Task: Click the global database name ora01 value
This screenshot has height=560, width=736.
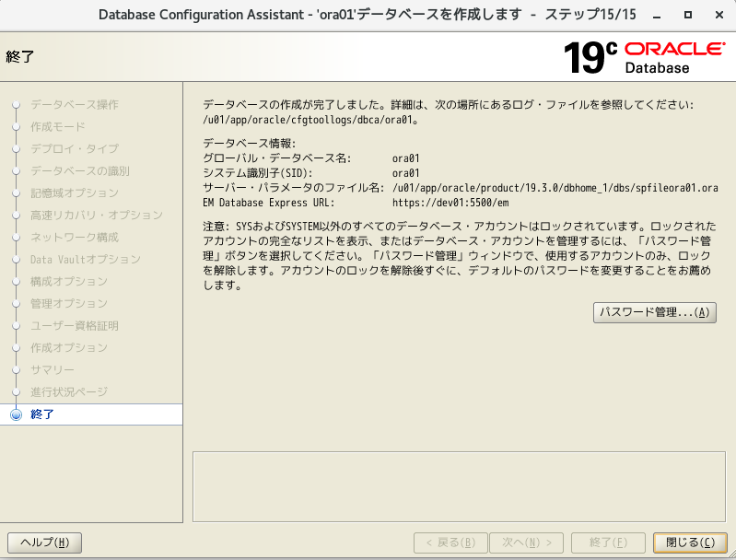Action: (x=405, y=158)
